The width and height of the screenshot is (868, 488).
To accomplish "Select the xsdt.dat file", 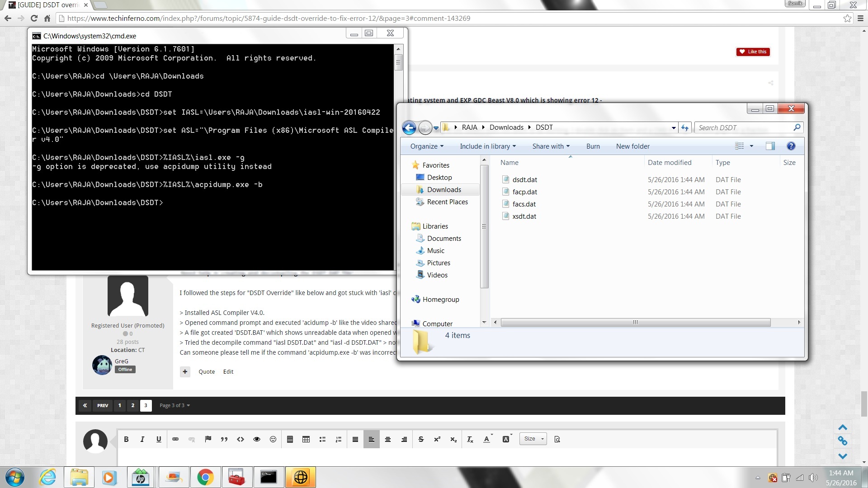I will 524,216.
